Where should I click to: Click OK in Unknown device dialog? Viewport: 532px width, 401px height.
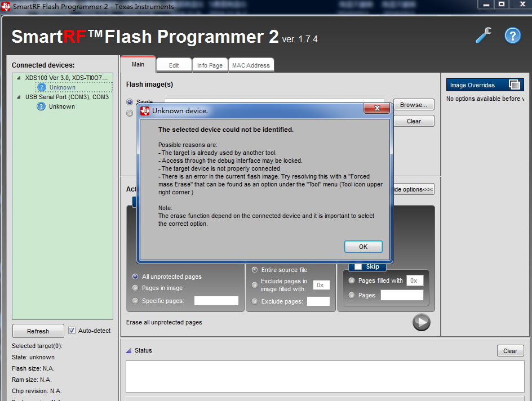click(363, 247)
